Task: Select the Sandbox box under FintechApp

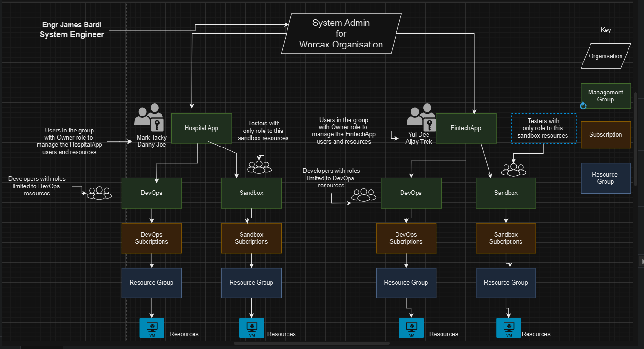Action: coord(506,193)
